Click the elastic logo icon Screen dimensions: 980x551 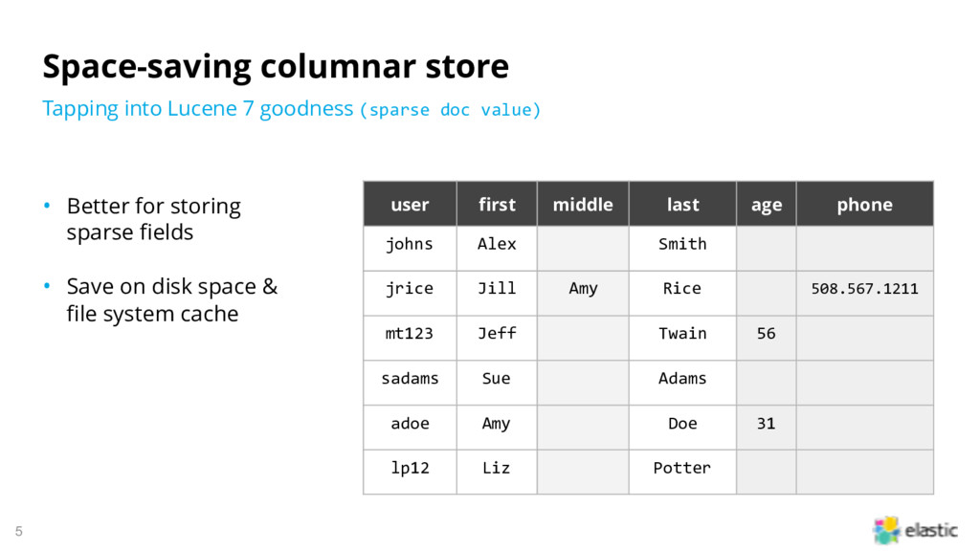coord(886,530)
